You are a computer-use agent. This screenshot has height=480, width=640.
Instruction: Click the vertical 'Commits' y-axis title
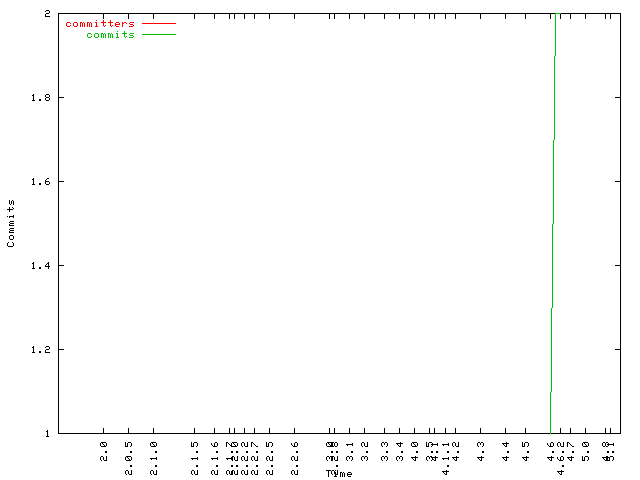point(11,223)
